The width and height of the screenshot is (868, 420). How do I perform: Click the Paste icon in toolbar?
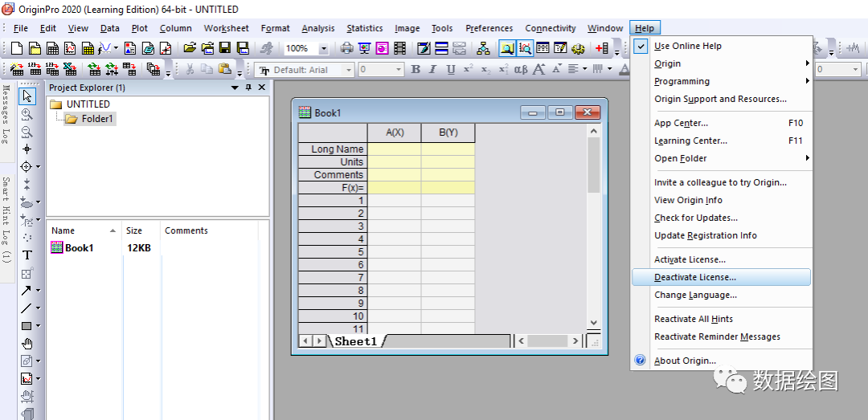[224, 70]
